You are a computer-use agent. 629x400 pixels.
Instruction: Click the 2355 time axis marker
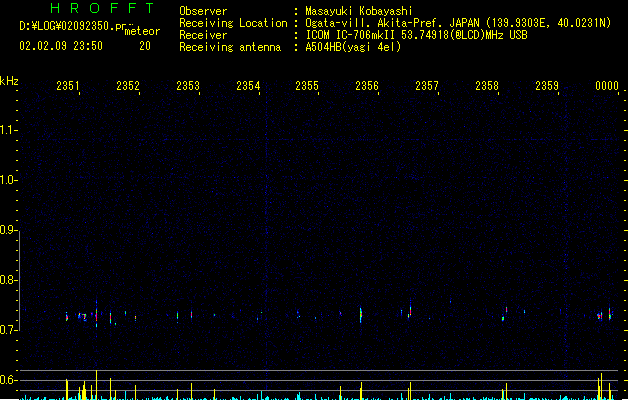coord(307,85)
